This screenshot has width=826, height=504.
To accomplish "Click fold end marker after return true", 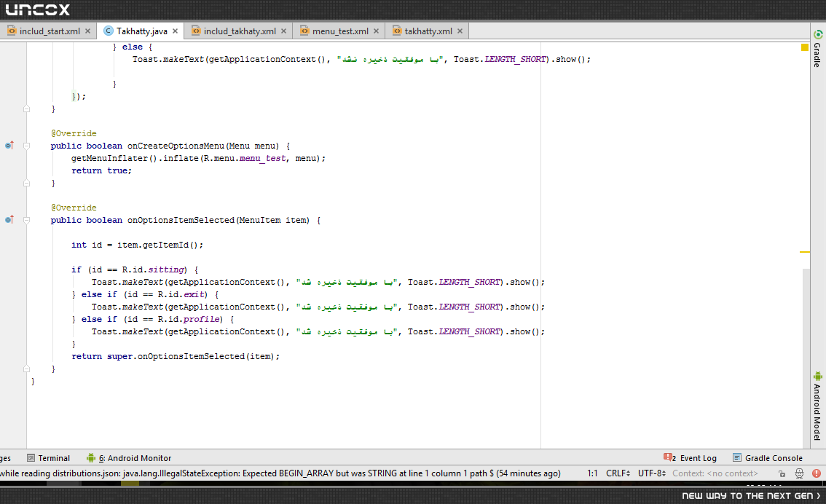I will coord(26,183).
